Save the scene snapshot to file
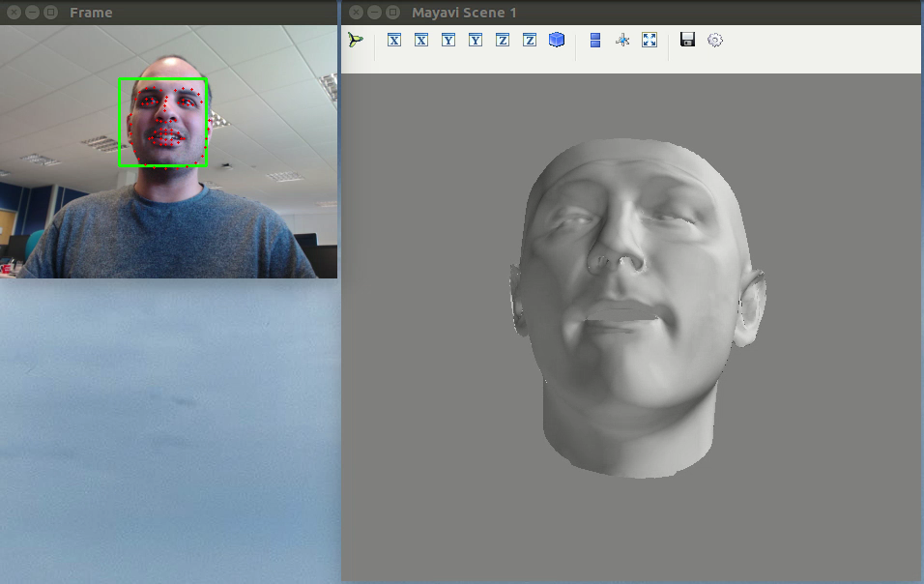This screenshot has height=584, width=924. (x=688, y=40)
